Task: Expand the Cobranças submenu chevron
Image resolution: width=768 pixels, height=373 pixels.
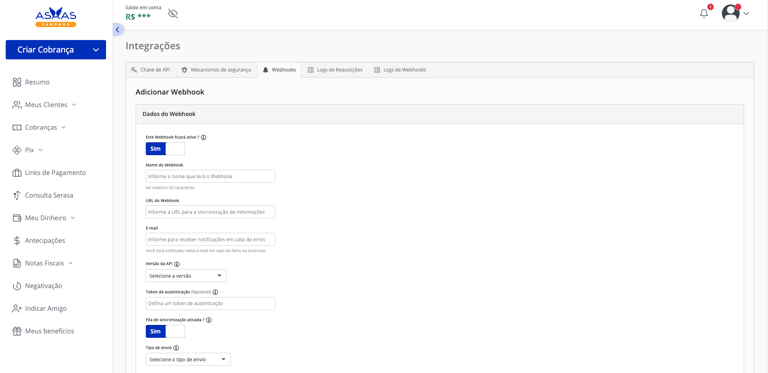Action: [64, 127]
